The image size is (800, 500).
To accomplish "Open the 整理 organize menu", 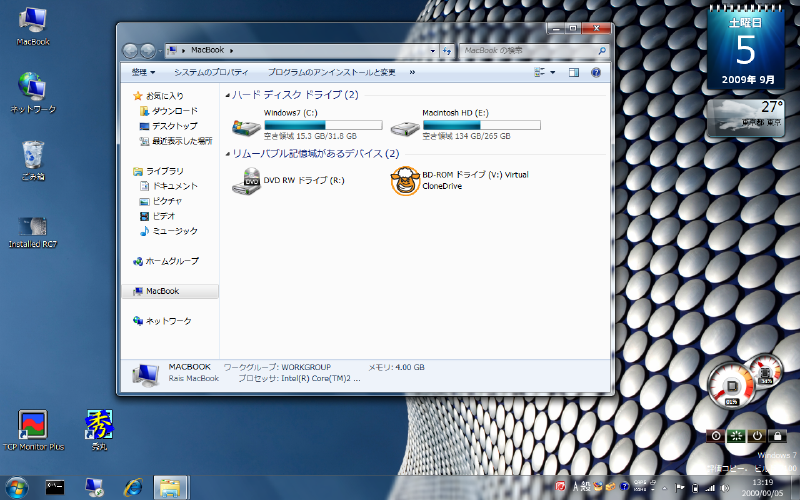I will [143, 72].
